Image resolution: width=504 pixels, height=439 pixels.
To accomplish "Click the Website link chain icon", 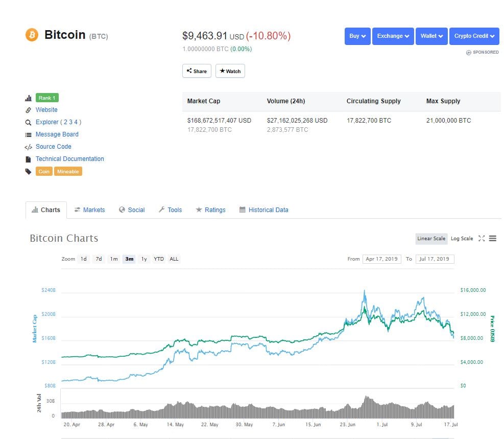I will coord(28,110).
